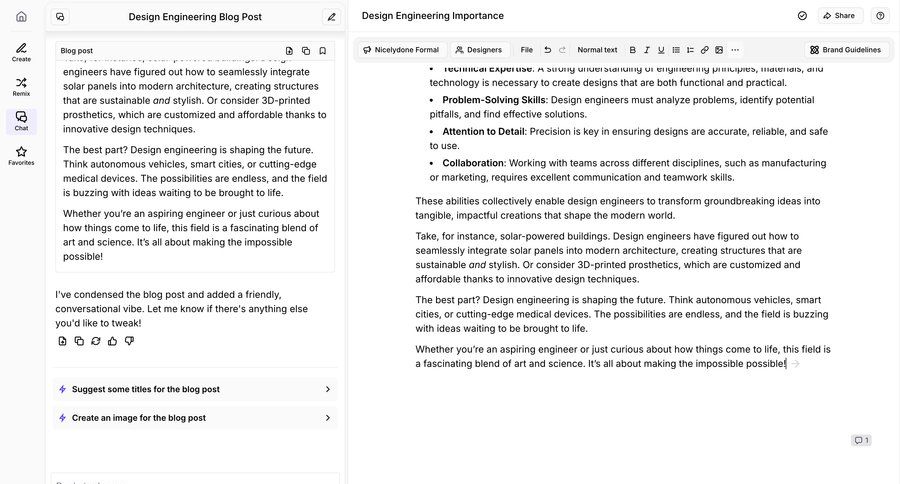Switch to the Create section
This screenshot has width=900, height=484.
coord(21,52)
